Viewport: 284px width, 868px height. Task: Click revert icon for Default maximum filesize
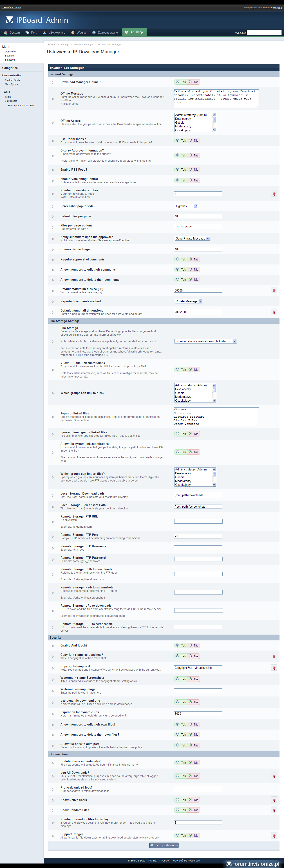[x=274, y=290]
